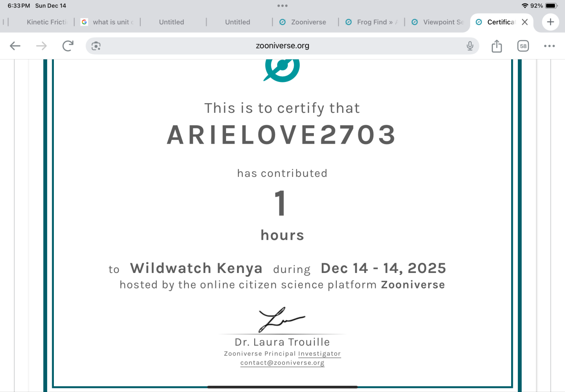This screenshot has width=565, height=392.
Task: Close the Certificate tab
Action: point(524,22)
